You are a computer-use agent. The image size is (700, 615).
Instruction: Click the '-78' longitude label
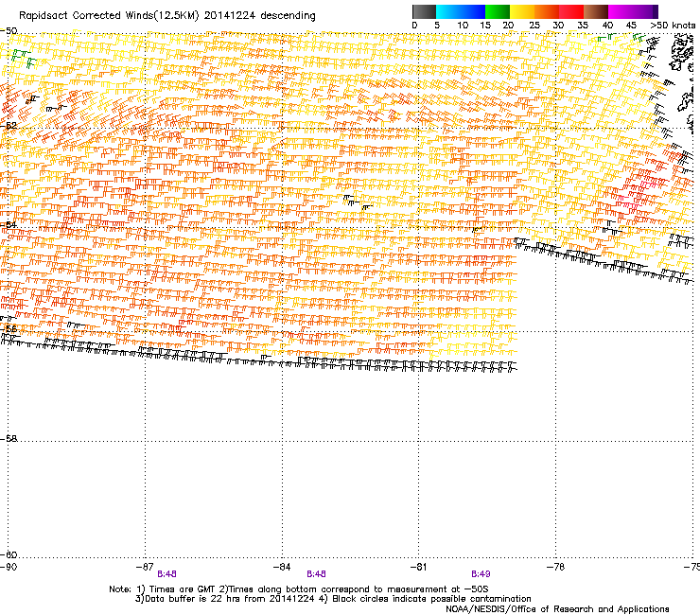click(555, 567)
